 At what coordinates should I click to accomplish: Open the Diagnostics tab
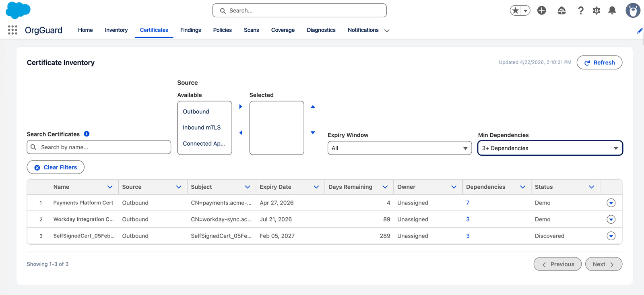click(x=321, y=30)
